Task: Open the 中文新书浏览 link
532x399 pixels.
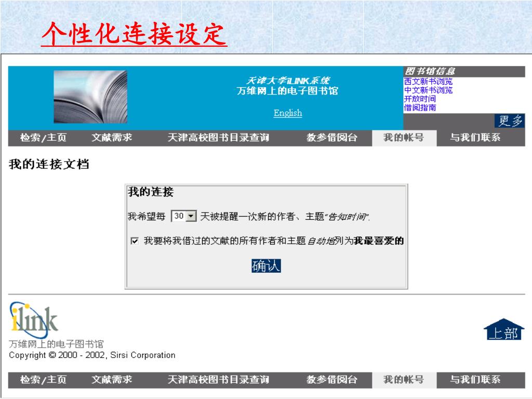Action: pos(428,90)
